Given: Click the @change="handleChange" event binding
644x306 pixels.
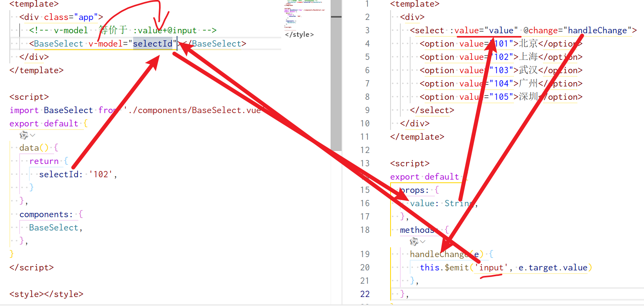Looking at the screenshot, I should [578, 30].
